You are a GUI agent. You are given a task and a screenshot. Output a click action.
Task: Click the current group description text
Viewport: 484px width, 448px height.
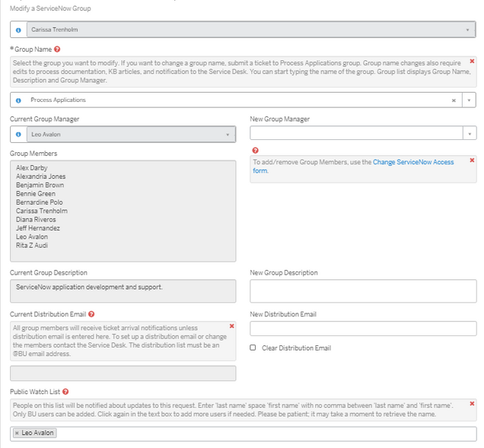point(89,287)
